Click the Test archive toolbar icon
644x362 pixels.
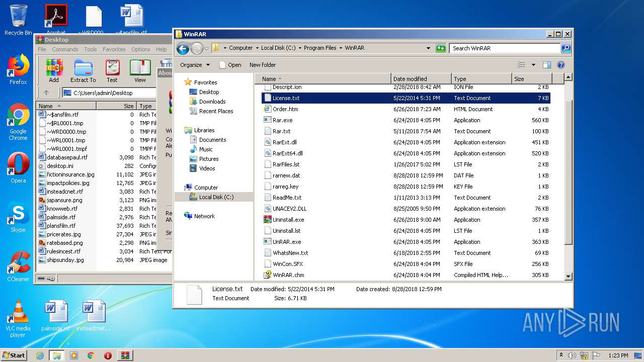pyautogui.click(x=112, y=70)
